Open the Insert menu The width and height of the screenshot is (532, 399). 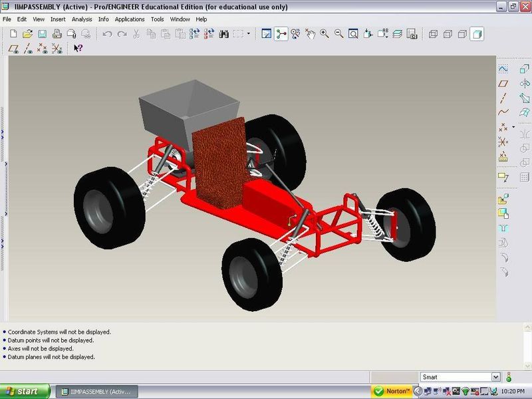click(58, 19)
